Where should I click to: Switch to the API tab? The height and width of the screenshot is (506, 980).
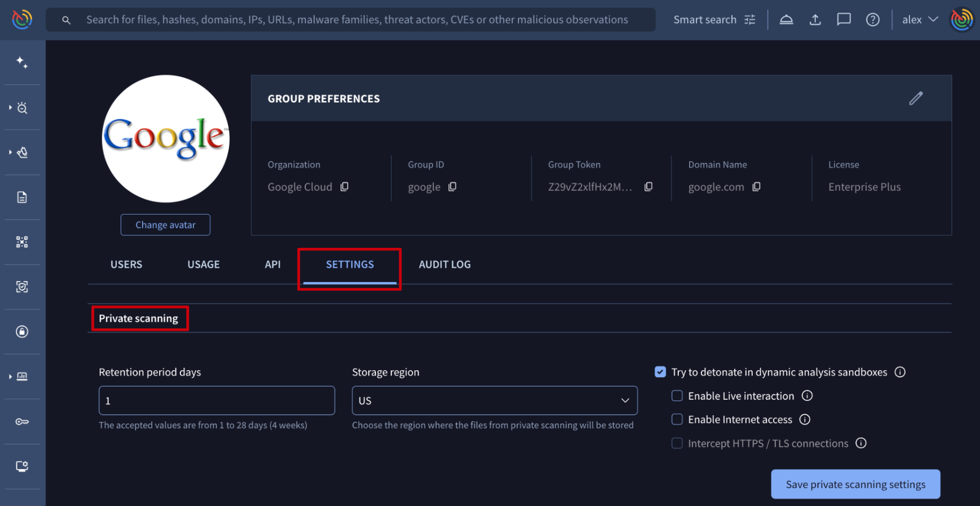tap(273, 264)
